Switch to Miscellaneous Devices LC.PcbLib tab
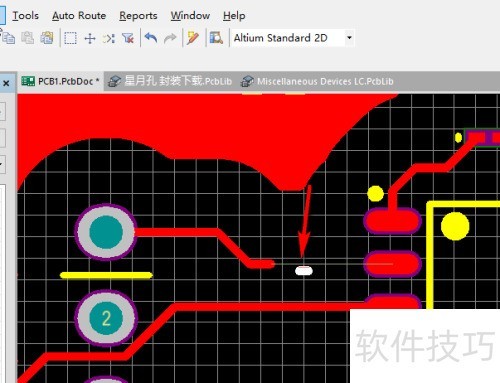This screenshot has height=383, width=500. click(x=317, y=81)
